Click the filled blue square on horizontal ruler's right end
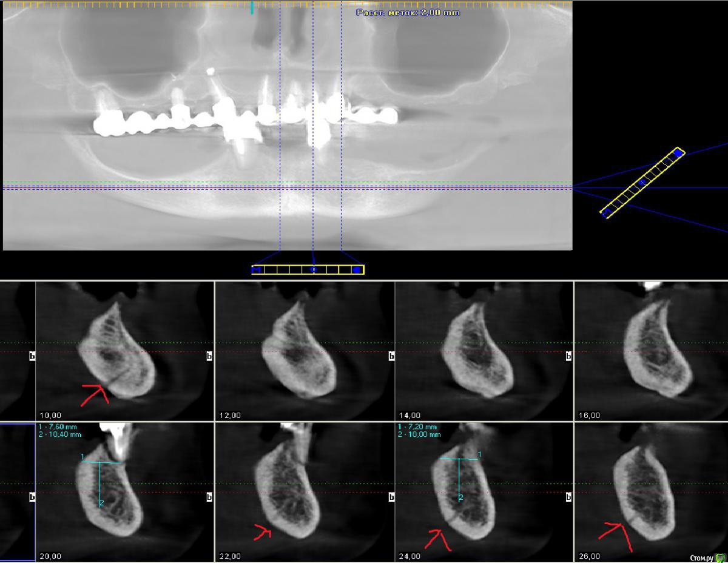The width and height of the screenshot is (728, 563). [357, 269]
